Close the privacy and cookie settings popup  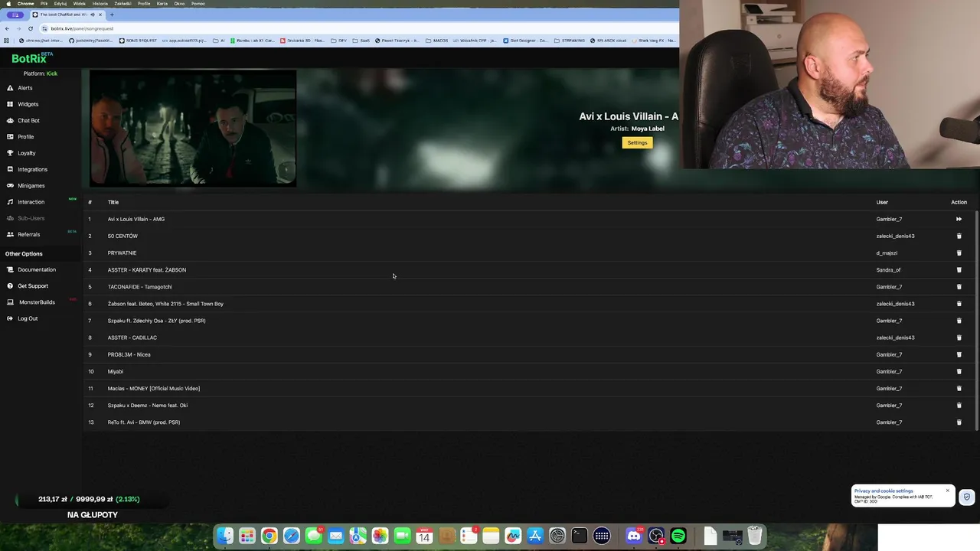(x=947, y=491)
